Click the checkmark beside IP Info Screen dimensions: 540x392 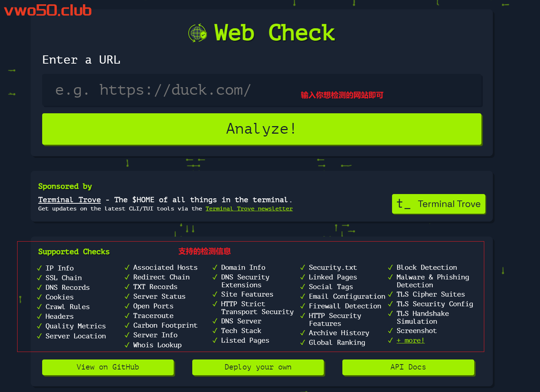pos(39,268)
